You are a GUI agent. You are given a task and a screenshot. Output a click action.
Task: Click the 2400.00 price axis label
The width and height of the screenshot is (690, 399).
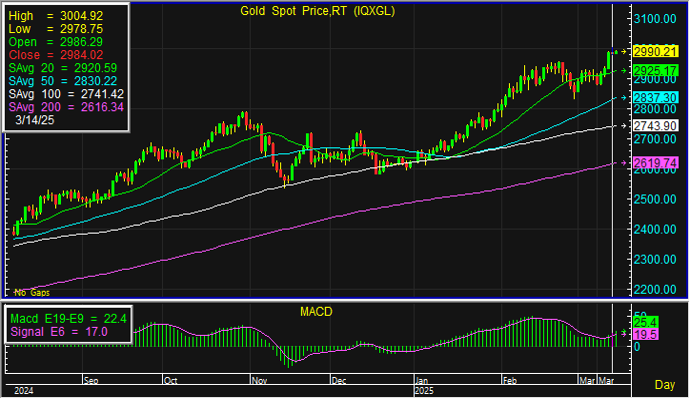655,229
